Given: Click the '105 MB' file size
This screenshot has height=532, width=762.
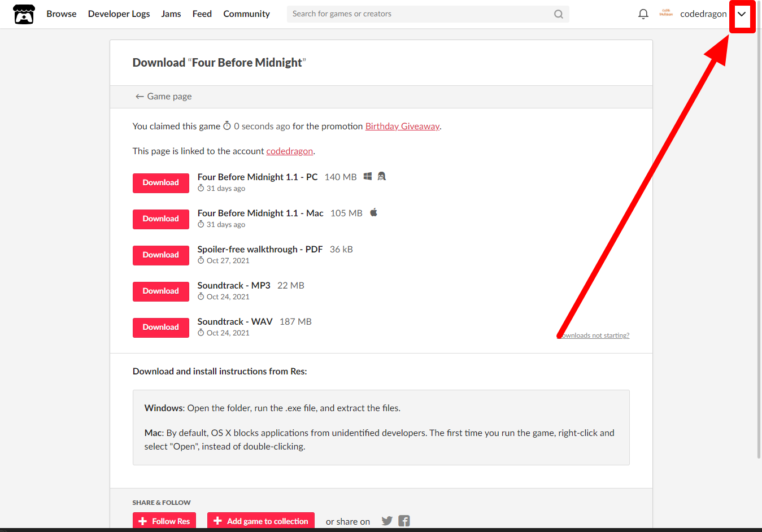Looking at the screenshot, I should click(x=346, y=213).
